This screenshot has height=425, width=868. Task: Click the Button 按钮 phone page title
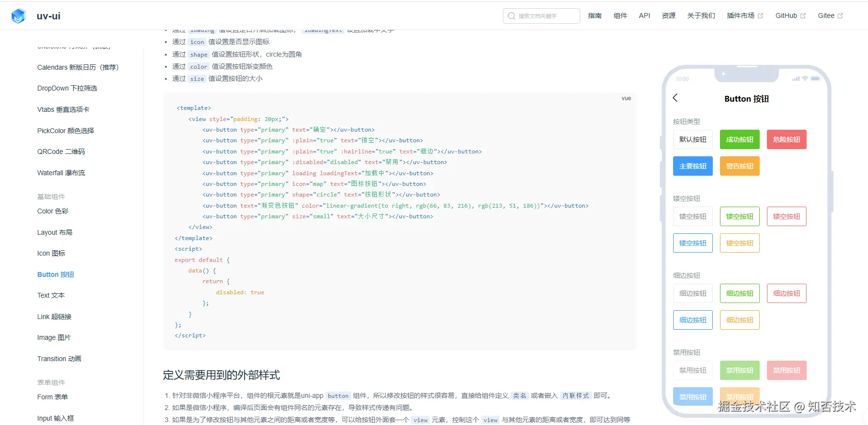[x=747, y=99]
